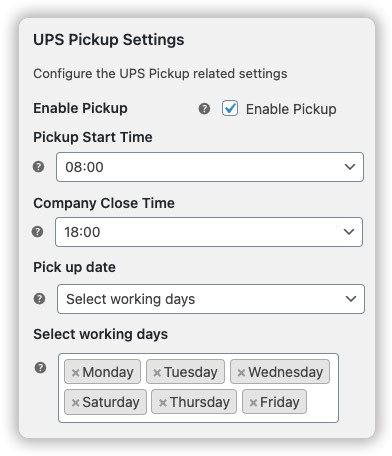This screenshot has width=392, height=456.
Task: Click help icon for Company Close Time
Action: point(38,232)
